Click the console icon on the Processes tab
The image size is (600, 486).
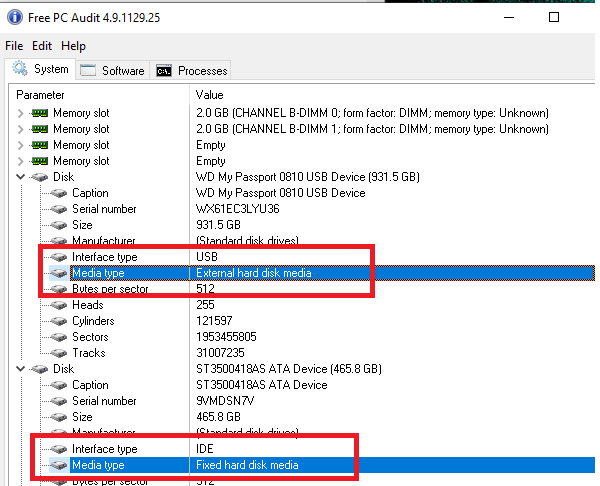[x=164, y=71]
